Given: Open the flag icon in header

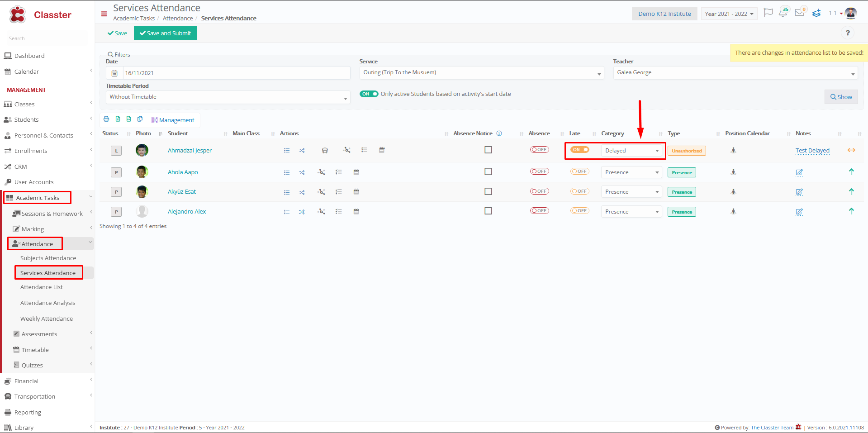Looking at the screenshot, I should 768,13.
